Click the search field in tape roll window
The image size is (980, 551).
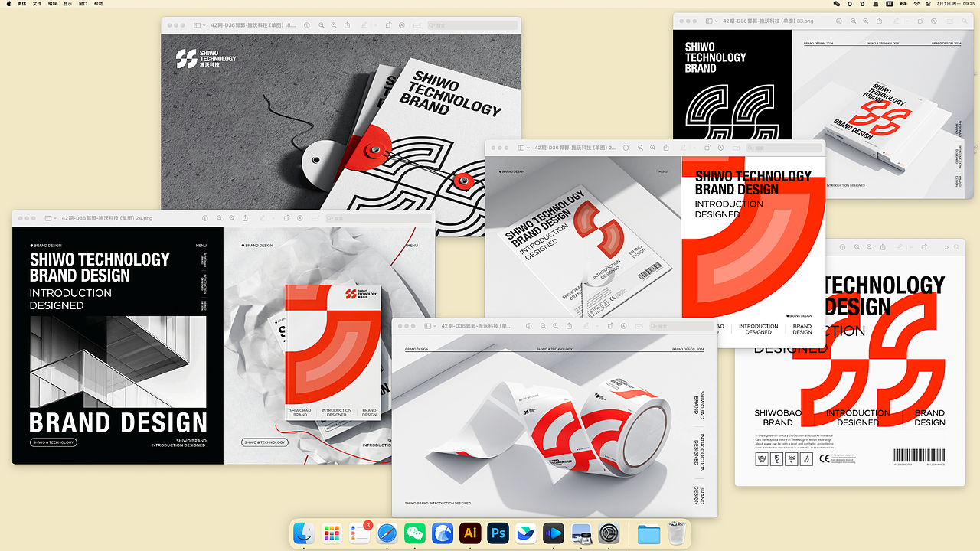coord(681,327)
